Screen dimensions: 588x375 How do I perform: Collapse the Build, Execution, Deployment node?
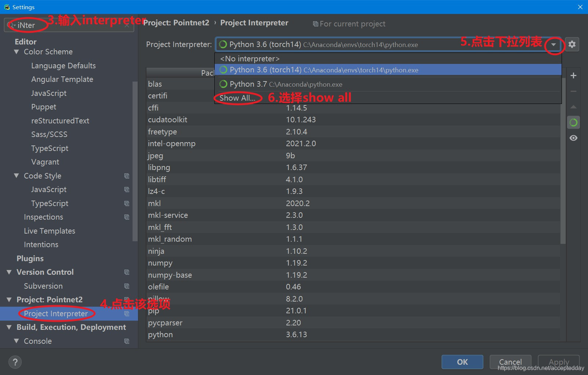[9, 327]
